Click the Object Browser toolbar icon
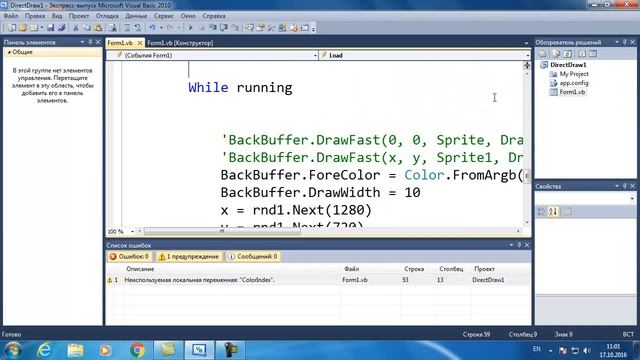Image resolution: width=640 pixels, height=360 pixels. pos(282,28)
